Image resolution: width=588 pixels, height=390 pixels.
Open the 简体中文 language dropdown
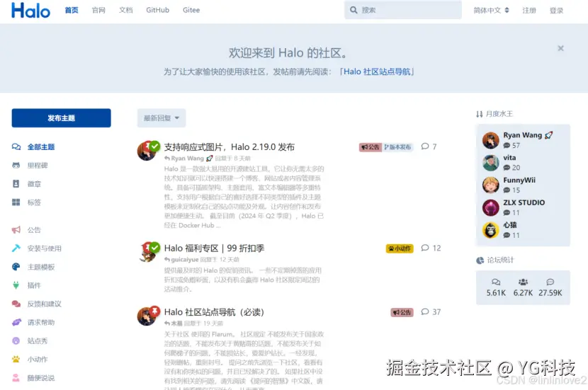(491, 11)
